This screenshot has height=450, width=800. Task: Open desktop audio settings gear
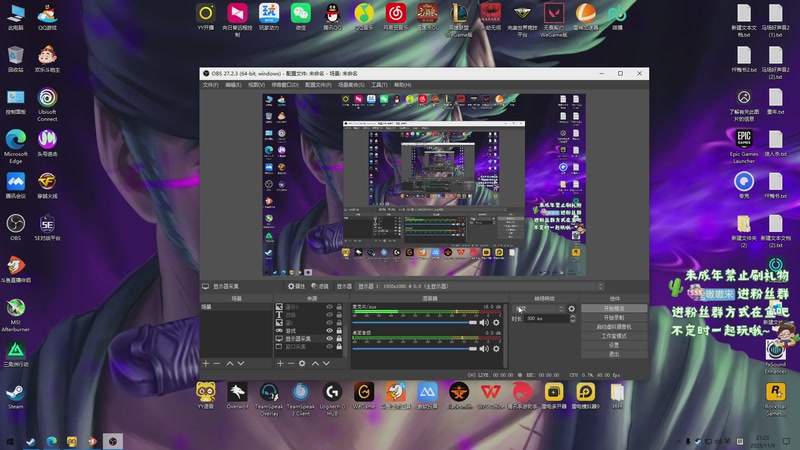496,348
